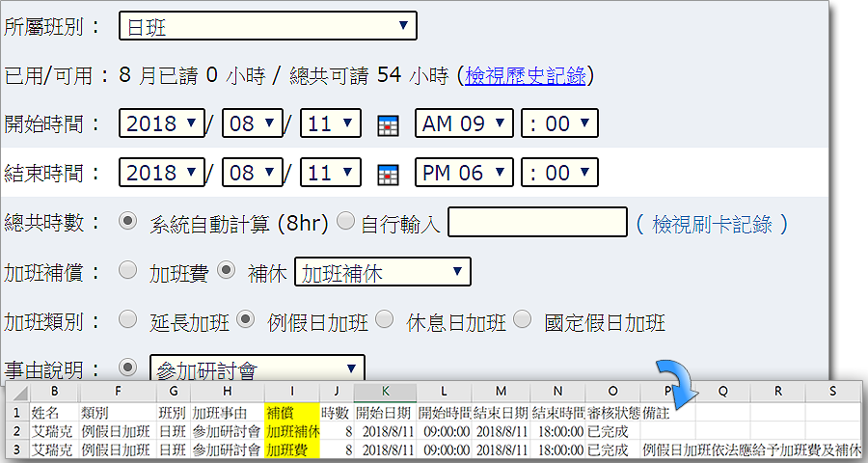Click the 艾瑞克 name cell in row 2

click(x=54, y=431)
